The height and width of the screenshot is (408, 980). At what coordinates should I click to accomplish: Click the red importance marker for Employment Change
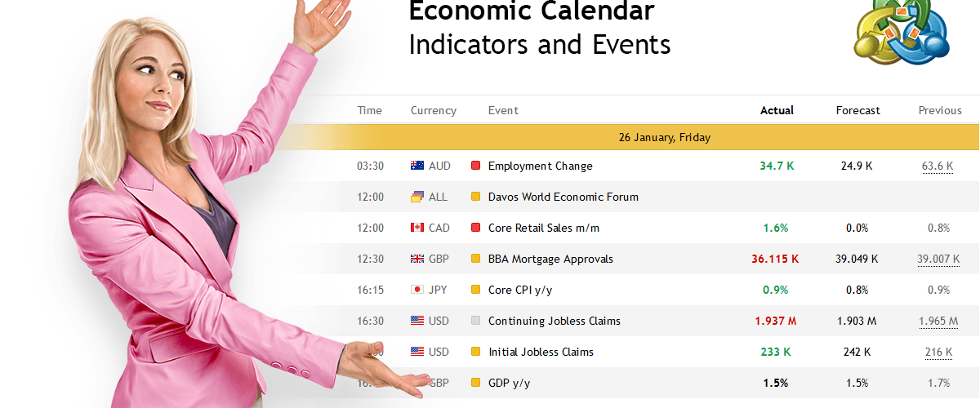[476, 166]
